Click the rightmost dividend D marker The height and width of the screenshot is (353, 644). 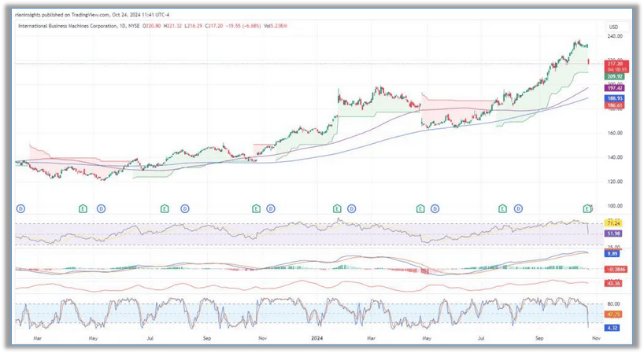pos(518,208)
